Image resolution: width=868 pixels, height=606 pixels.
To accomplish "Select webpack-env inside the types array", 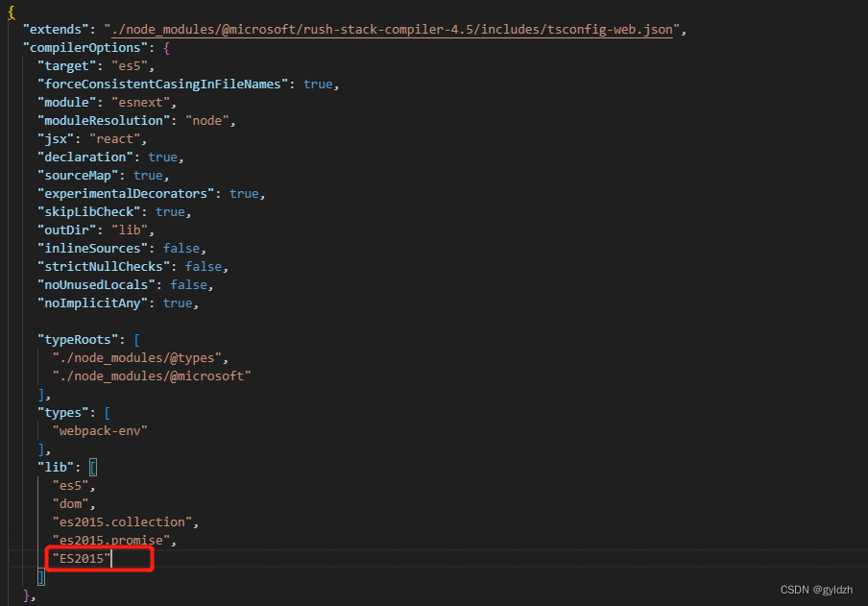I will tap(100, 430).
